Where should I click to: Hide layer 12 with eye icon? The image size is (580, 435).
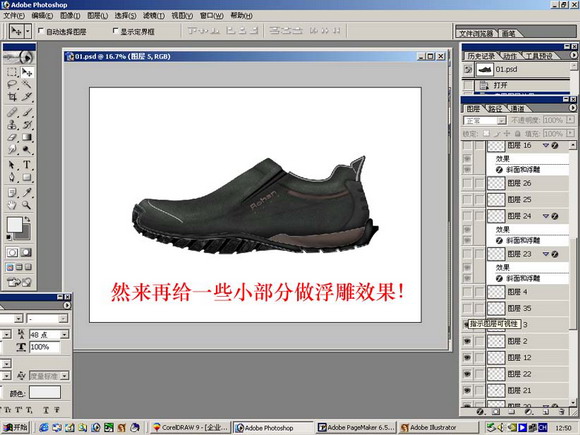pos(467,358)
